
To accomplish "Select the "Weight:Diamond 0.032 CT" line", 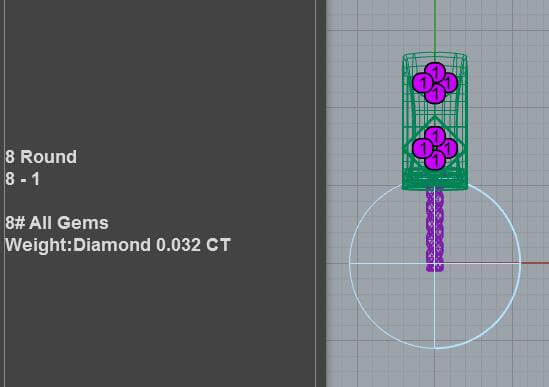I will coord(118,245).
